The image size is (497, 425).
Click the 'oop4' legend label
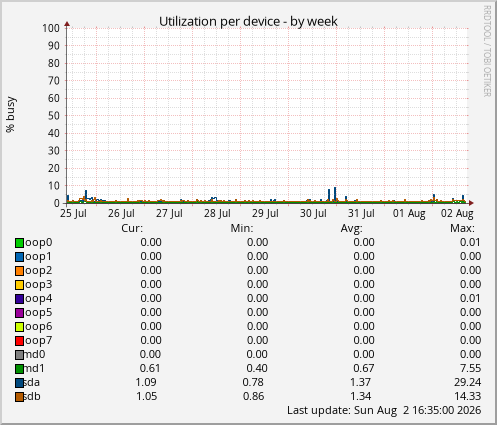(x=39, y=298)
